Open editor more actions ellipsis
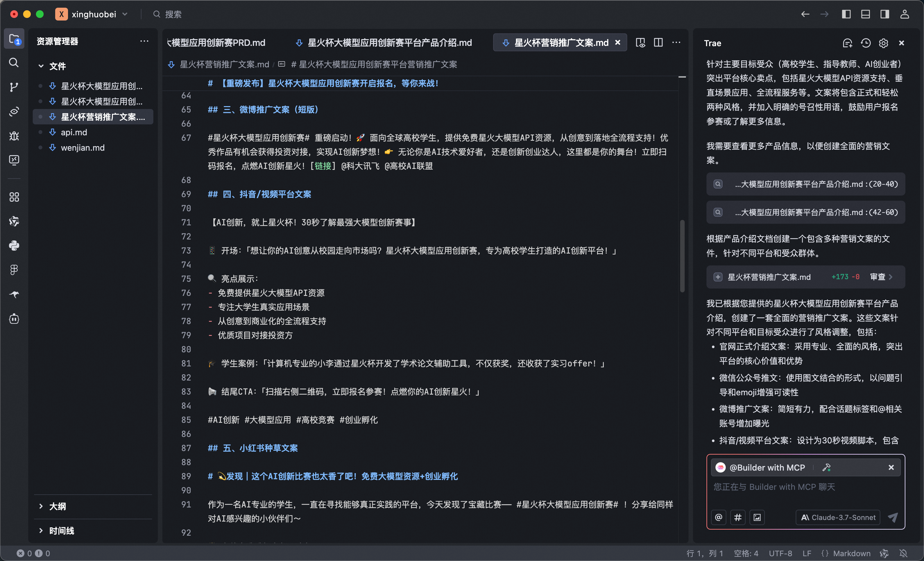The width and height of the screenshot is (924, 561). click(676, 43)
